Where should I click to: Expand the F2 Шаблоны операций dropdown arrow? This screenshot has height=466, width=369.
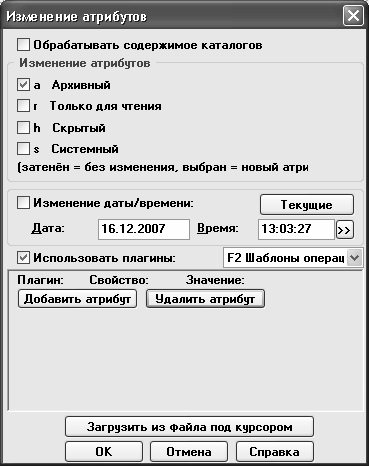[x=355, y=258]
